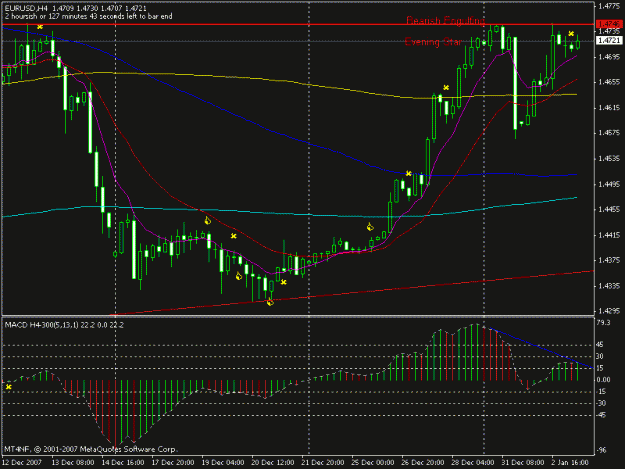The image size is (625, 469).
Task: Click the -96 value on MACD scale
Action: [x=601, y=449]
